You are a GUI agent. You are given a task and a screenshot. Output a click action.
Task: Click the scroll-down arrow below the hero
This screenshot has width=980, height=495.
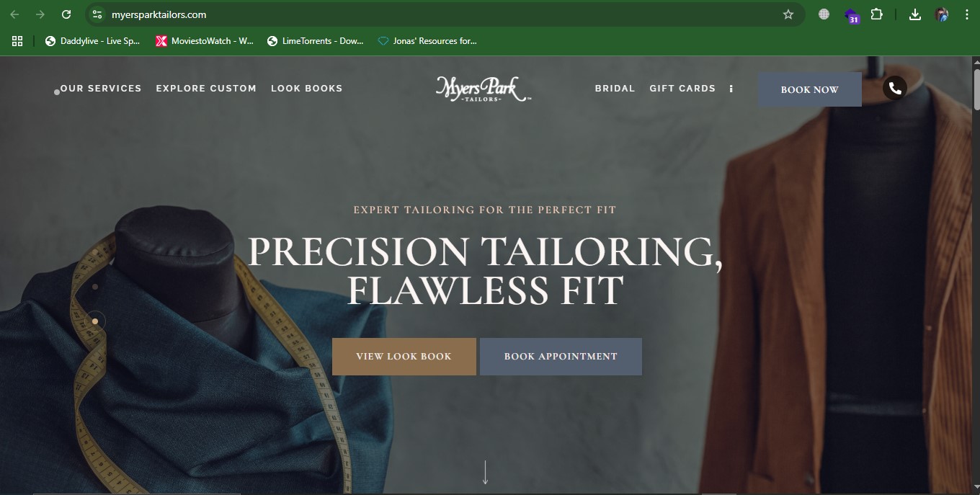pyautogui.click(x=485, y=473)
